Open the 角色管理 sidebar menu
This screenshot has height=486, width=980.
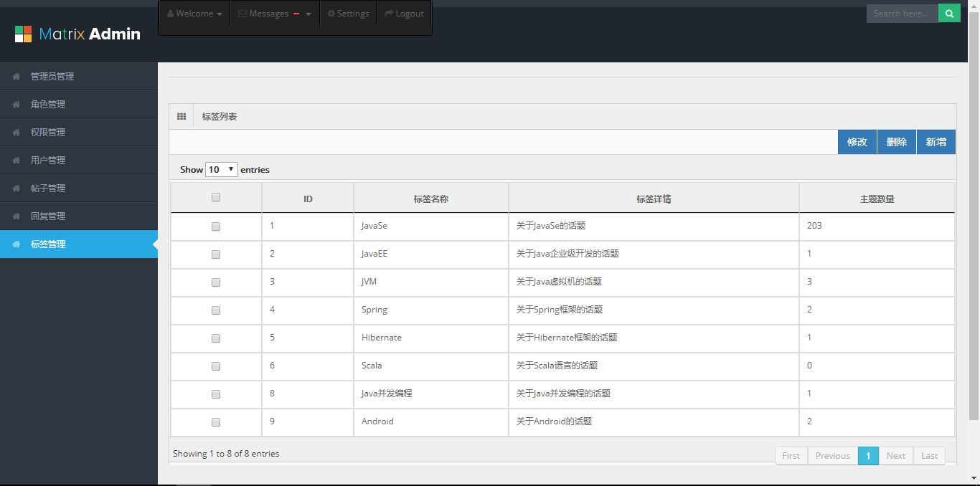click(x=79, y=104)
